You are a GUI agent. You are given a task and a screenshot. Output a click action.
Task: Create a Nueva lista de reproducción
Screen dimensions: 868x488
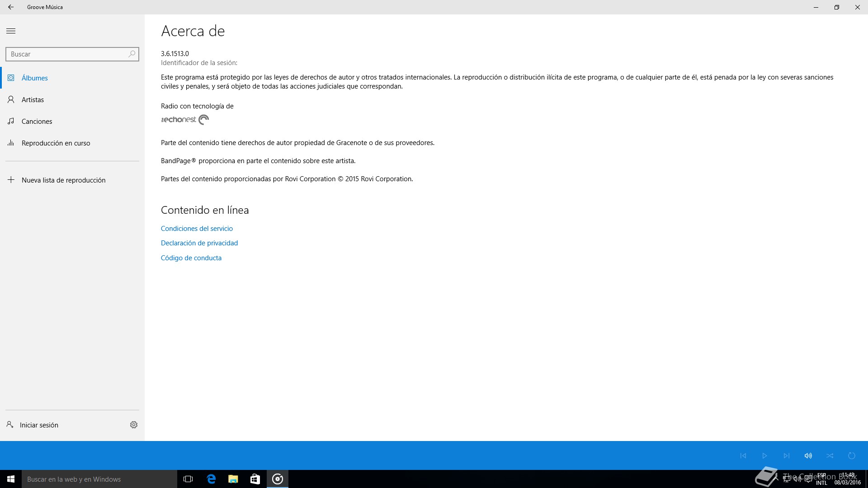pyautogui.click(x=72, y=180)
